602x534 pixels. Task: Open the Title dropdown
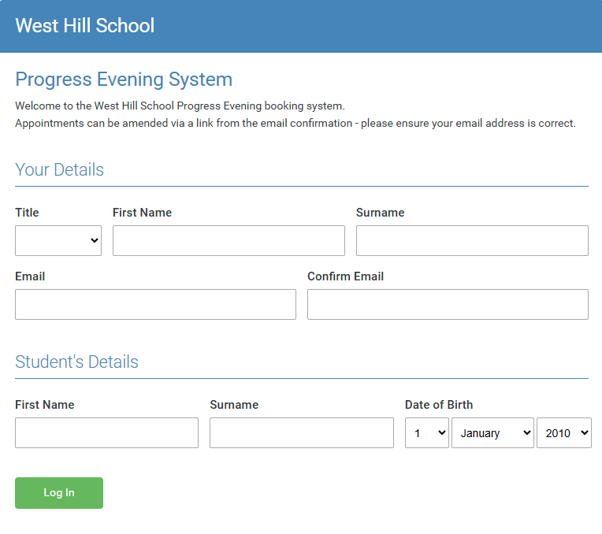pos(58,240)
